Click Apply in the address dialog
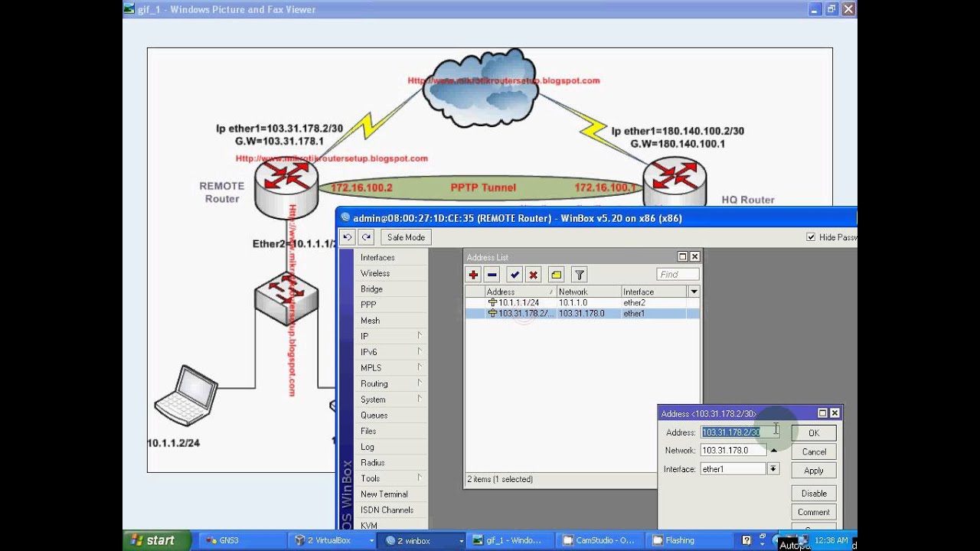Screen dimensions: 980x551 click(x=814, y=471)
